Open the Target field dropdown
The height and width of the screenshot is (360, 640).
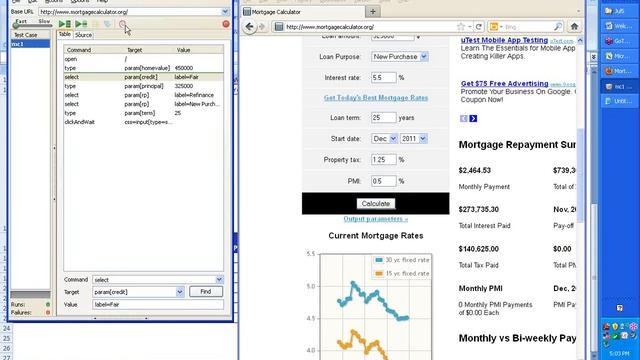click(180, 292)
